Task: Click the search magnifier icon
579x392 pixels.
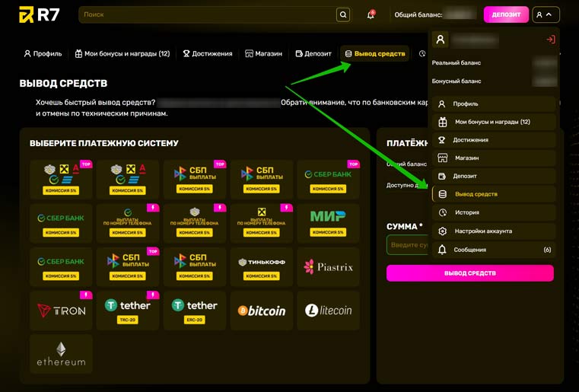Action: click(343, 14)
